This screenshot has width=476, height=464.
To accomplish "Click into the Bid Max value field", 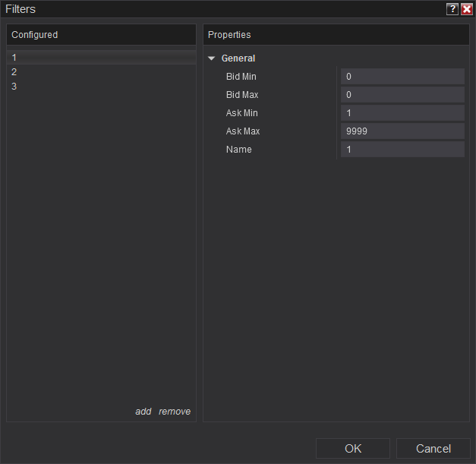I will pyautogui.click(x=402, y=95).
